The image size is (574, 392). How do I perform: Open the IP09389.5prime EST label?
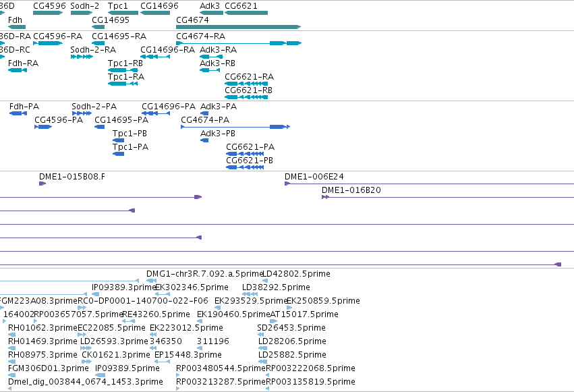pyautogui.click(x=127, y=368)
